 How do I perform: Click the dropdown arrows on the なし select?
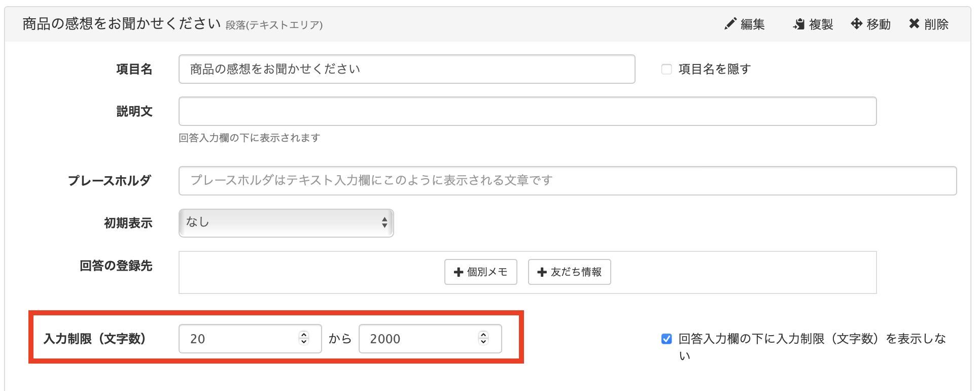click(x=384, y=222)
